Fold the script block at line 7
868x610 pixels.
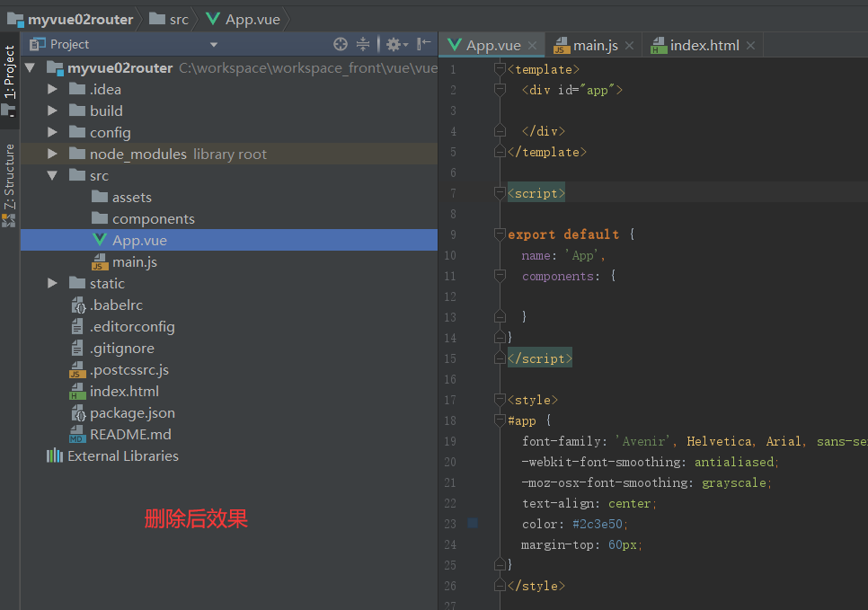(x=500, y=193)
